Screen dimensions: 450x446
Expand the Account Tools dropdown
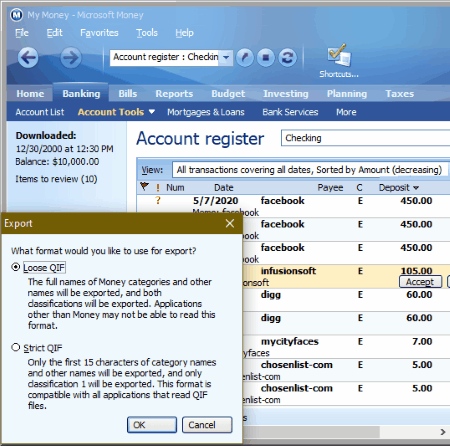point(152,112)
